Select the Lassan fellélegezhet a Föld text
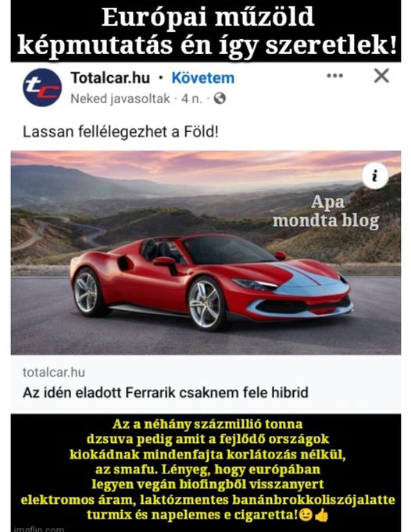This screenshot has height=532, width=411. point(120,132)
